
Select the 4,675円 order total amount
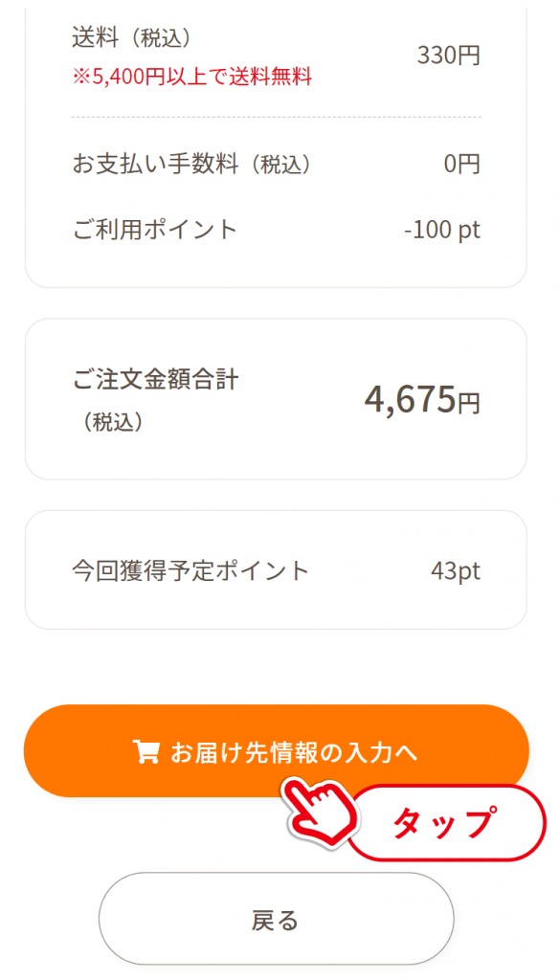422,399
